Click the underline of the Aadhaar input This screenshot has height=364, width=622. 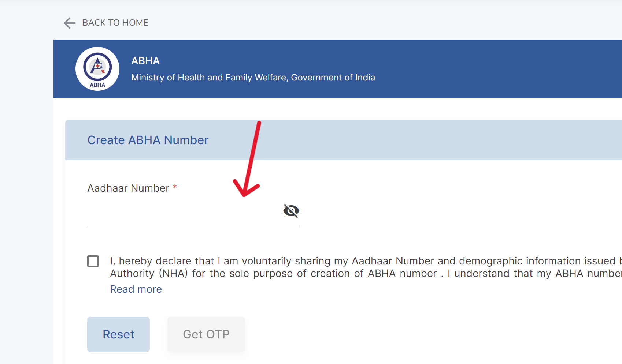click(193, 227)
